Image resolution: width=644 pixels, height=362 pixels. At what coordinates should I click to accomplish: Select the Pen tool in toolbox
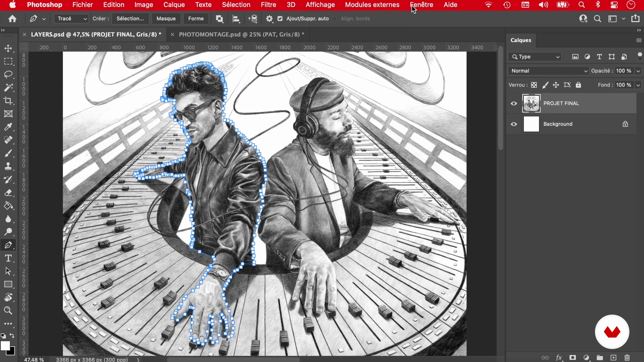[8, 245]
